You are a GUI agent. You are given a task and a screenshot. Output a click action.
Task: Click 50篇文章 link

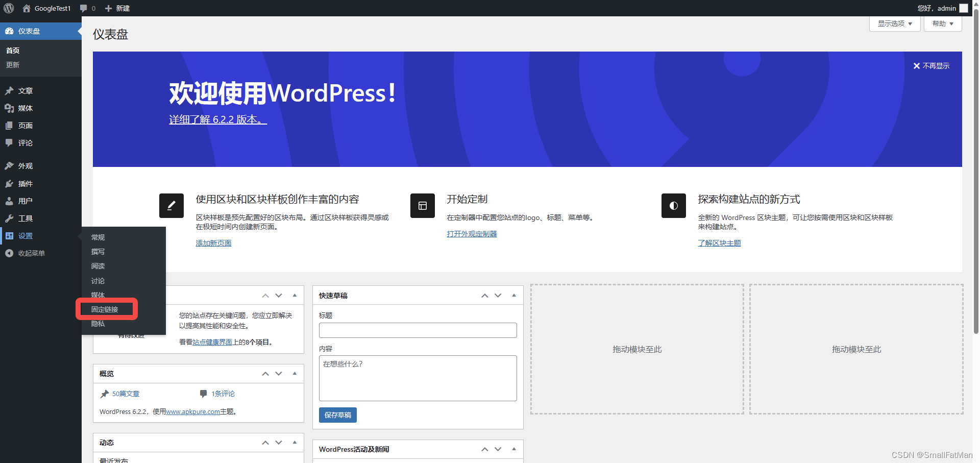[126, 394]
